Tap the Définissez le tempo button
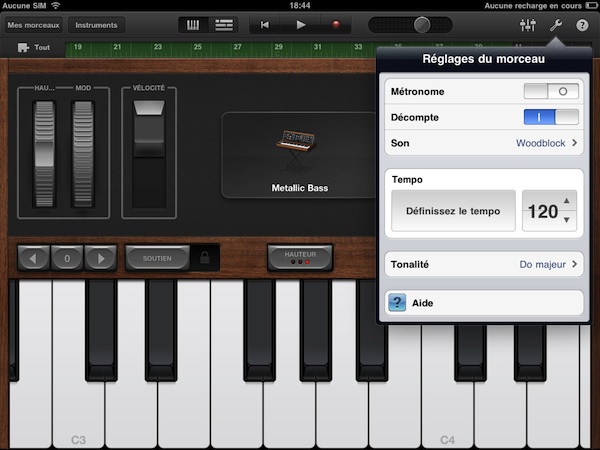This screenshot has height=450, width=600. click(x=453, y=211)
